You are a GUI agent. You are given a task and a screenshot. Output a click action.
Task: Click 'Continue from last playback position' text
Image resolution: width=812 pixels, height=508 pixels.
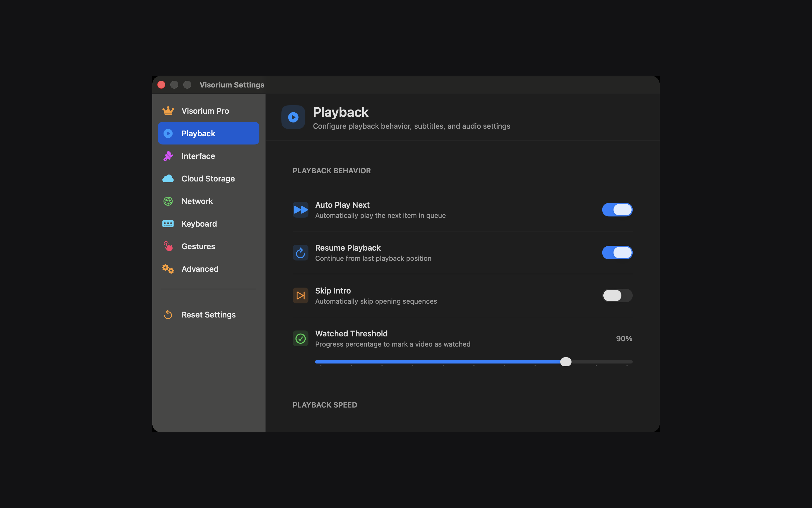(373, 258)
